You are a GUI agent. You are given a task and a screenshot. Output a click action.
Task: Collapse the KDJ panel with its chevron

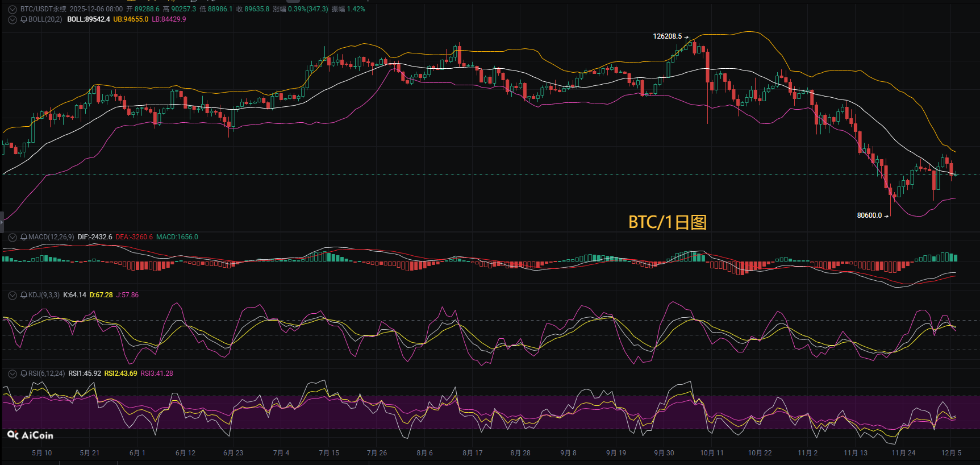[12, 295]
